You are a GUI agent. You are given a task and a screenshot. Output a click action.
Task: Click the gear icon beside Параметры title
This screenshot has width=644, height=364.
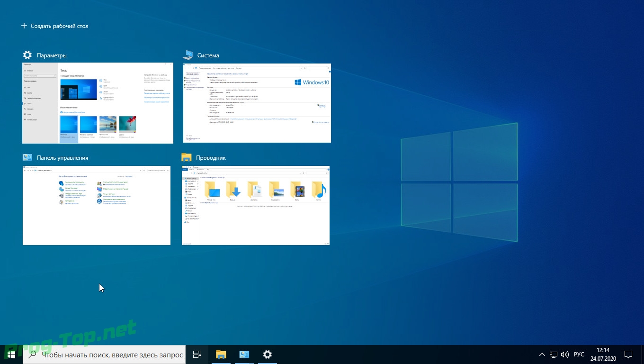coord(27,55)
